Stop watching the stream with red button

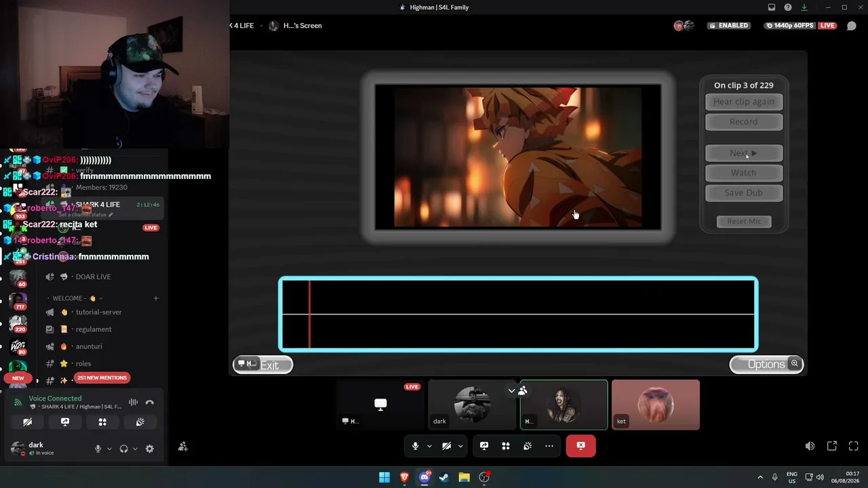(x=580, y=446)
